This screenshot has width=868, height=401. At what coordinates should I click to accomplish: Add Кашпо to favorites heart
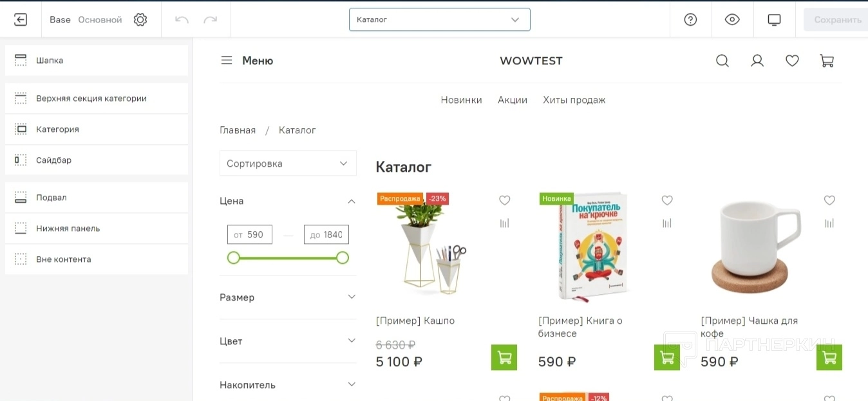504,200
